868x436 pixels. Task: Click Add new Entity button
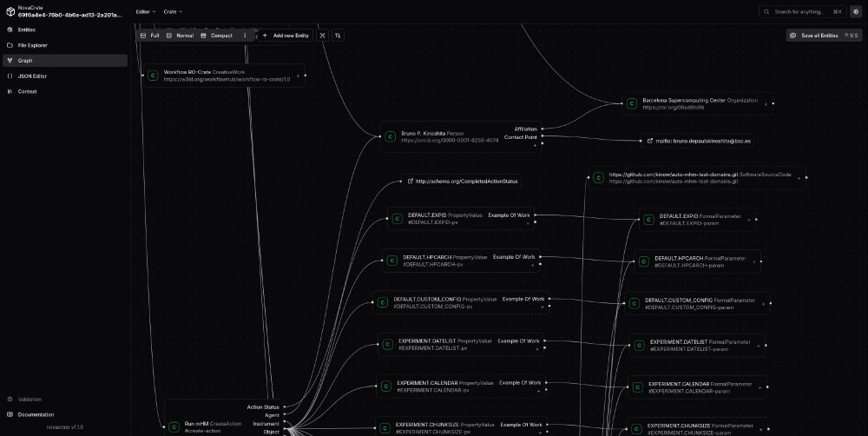coord(285,36)
